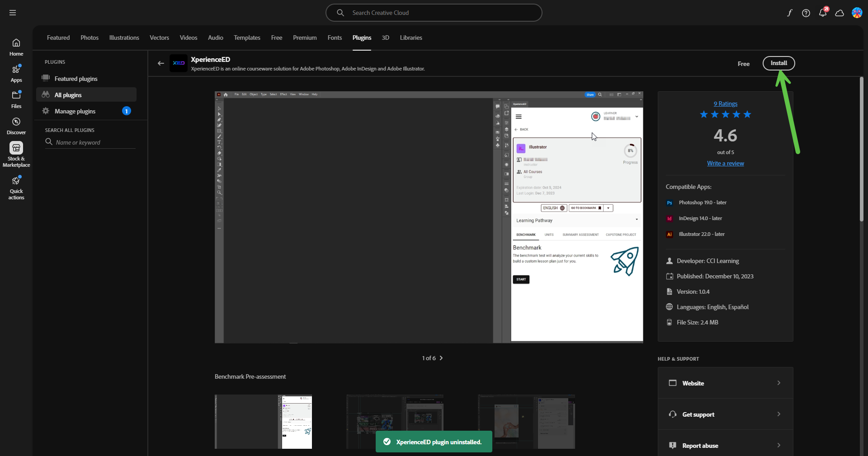Select the second screenshot thumbnail
Screen dimensions: 868x456
coord(395,422)
